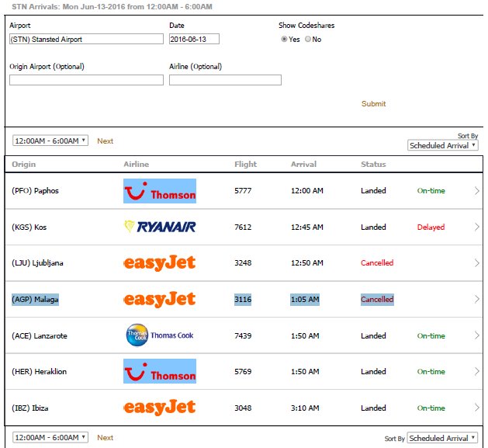The width and height of the screenshot is (488, 448).
Task: Click the (IBZ) Ibiza origin
Action: click(x=30, y=408)
